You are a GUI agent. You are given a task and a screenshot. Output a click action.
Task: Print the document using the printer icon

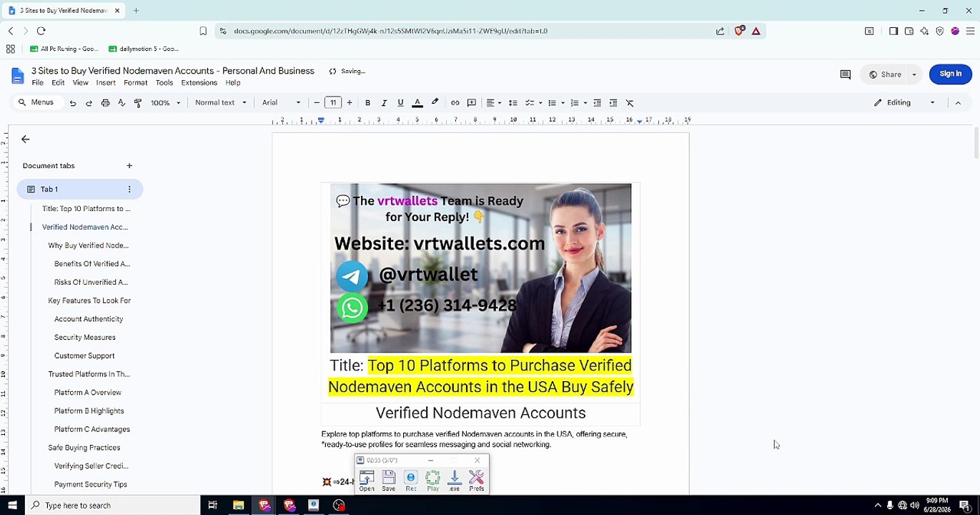(105, 103)
